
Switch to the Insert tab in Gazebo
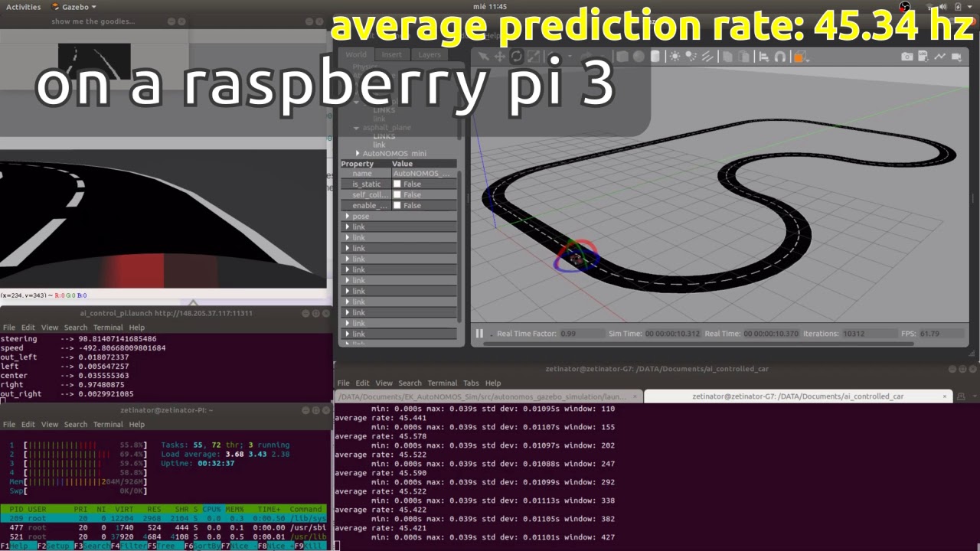point(391,54)
